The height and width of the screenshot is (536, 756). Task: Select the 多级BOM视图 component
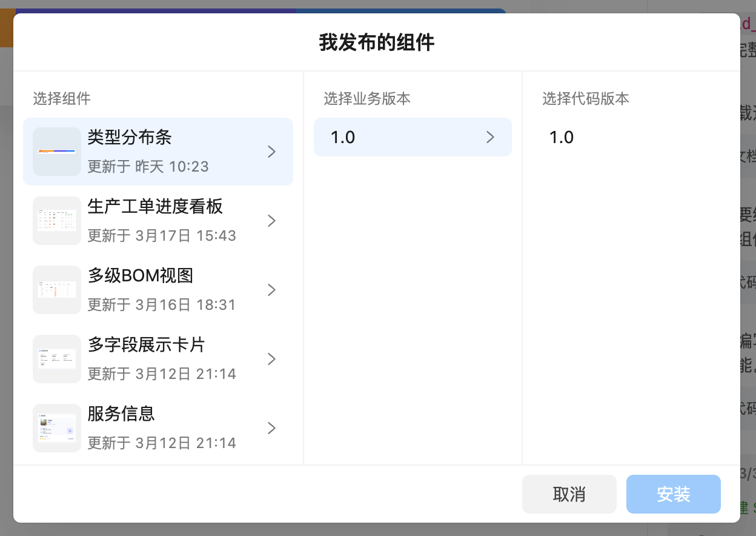[x=158, y=290]
